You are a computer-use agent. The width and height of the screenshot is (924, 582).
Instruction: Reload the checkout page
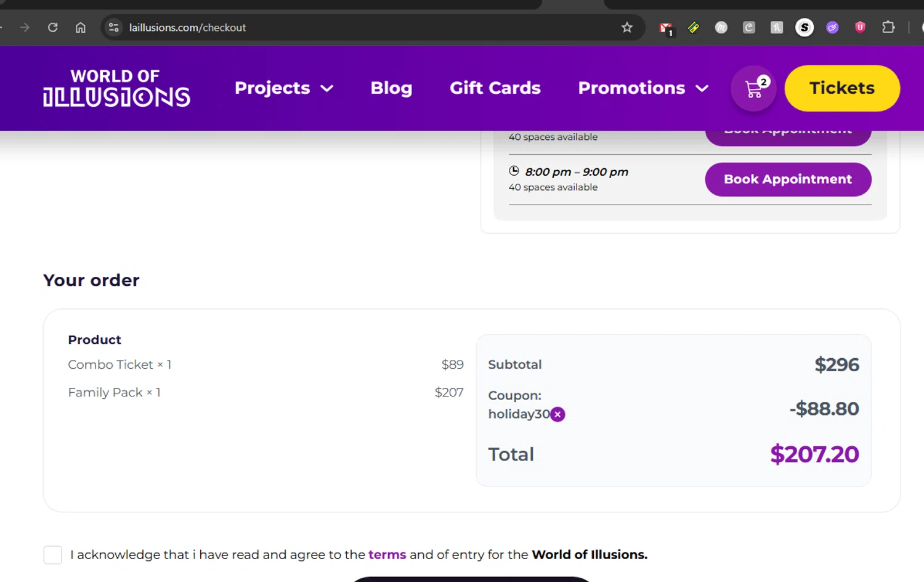[x=52, y=27]
